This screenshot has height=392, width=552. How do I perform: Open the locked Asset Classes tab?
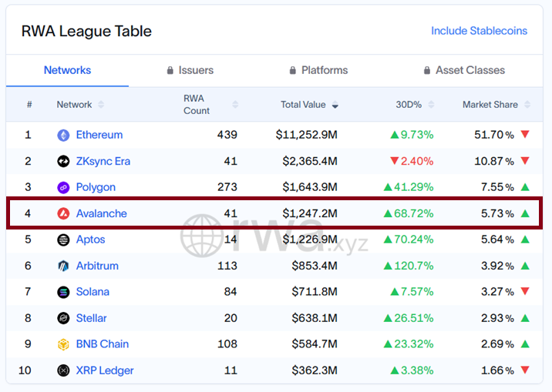(464, 70)
